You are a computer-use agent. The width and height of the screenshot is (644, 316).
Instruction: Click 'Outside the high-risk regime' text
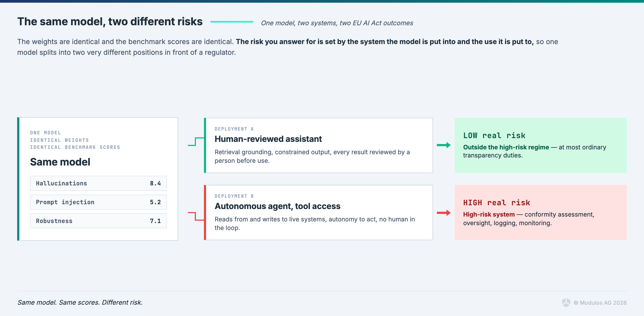[506, 147]
